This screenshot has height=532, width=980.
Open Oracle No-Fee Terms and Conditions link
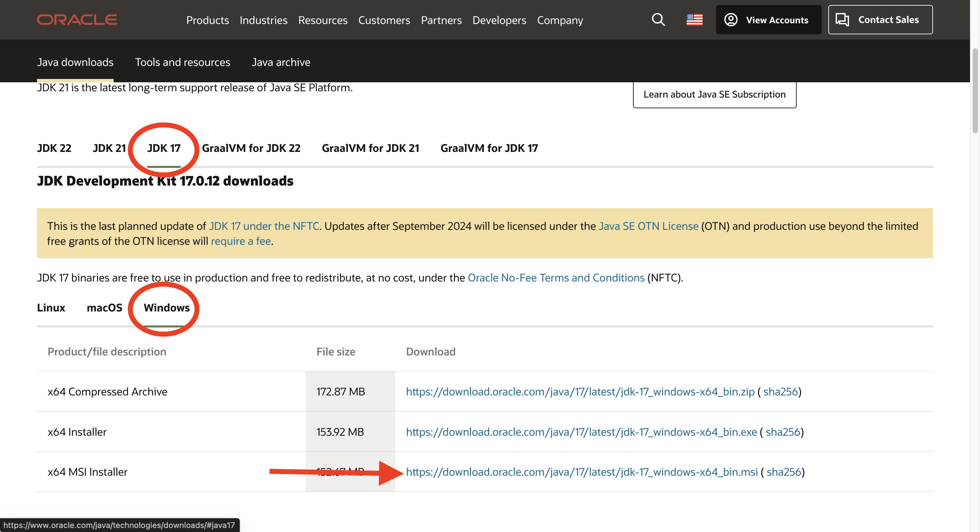point(556,277)
